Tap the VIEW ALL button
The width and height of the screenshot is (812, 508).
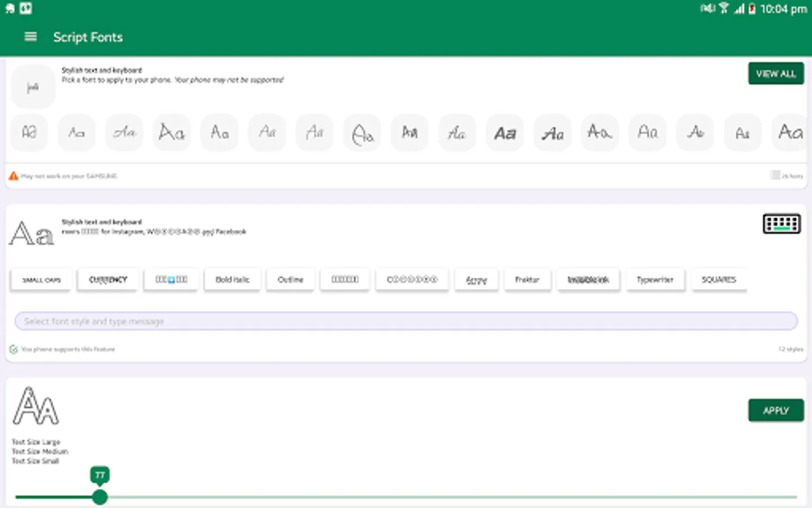pyautogui.click(x=776, y=73)
